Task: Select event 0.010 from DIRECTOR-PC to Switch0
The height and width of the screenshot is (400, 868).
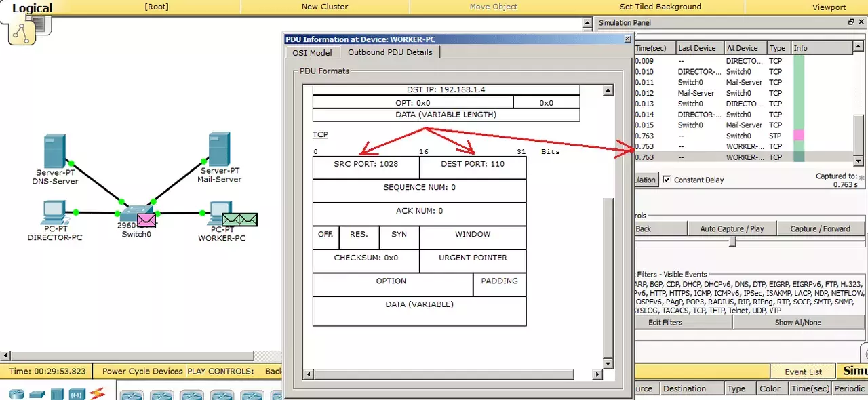Action: [743, 71]
